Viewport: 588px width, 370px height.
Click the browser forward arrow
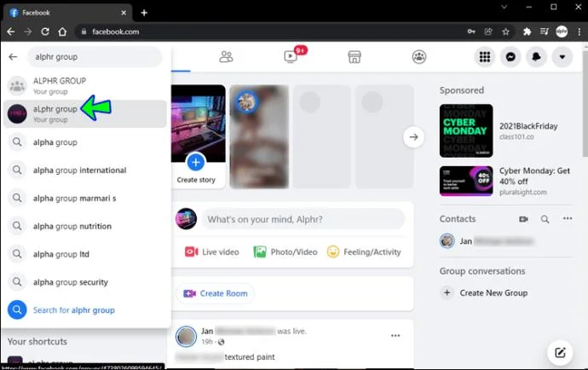pos(28,32)
